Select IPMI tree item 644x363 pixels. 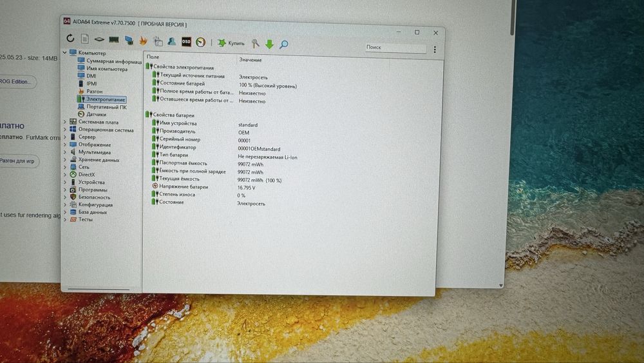pyautogui.click(x=88, y=83)
